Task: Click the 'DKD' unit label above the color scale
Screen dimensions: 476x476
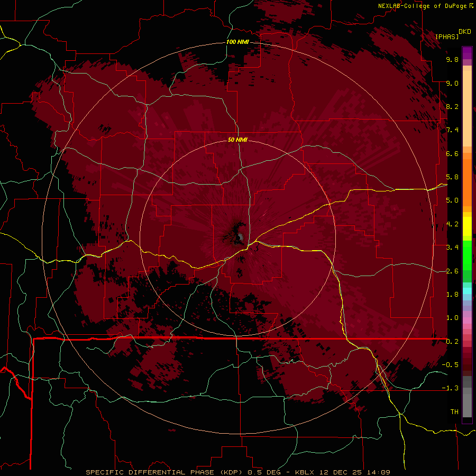Action: (x=465, y=32)
